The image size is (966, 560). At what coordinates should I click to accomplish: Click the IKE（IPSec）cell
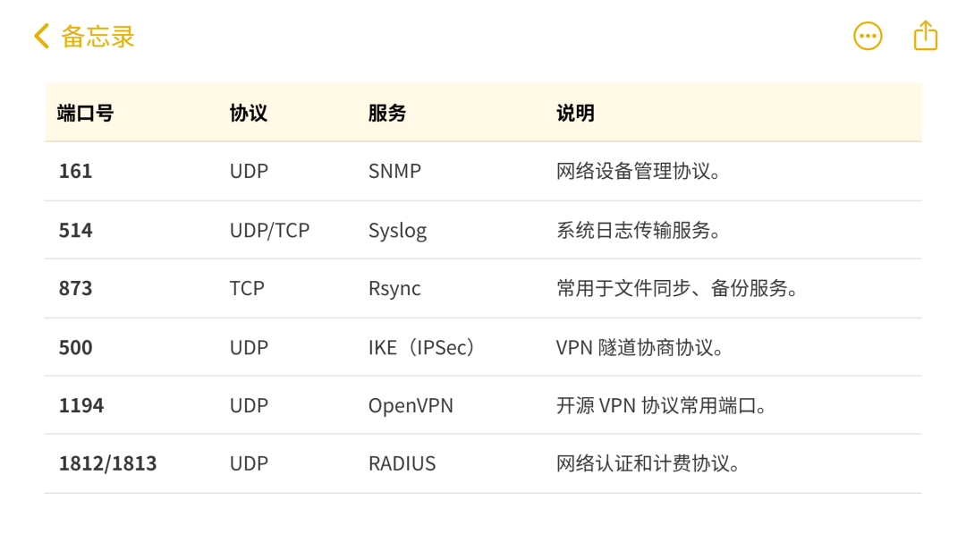420,347
